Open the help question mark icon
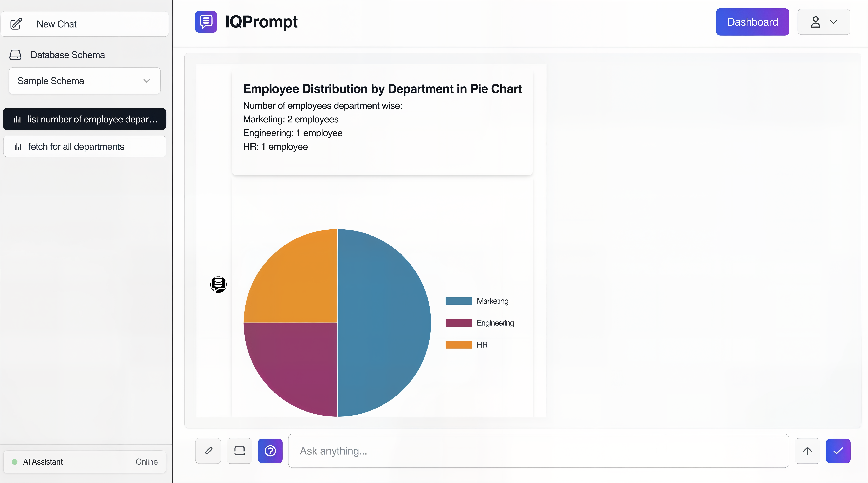Screen dimensions: 868x483 pos(270,451)
